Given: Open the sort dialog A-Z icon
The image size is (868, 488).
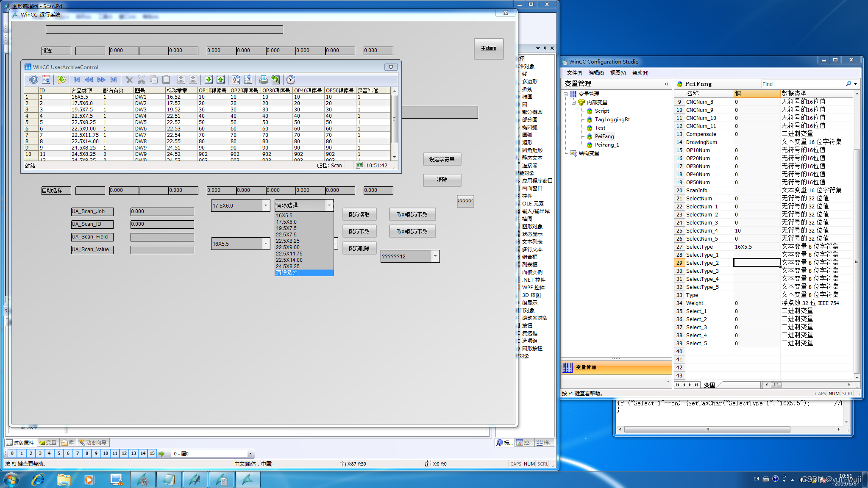Looking at the screenshot, I should 236,80.
